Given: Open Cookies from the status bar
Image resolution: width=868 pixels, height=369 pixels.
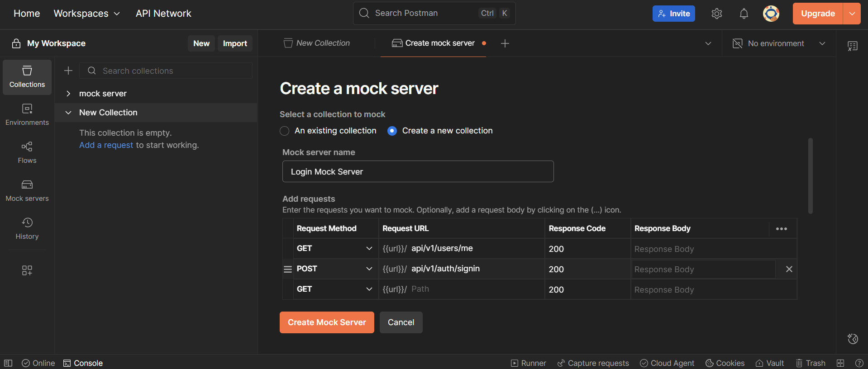Looking at the screenshot, I should coord(725,363).
